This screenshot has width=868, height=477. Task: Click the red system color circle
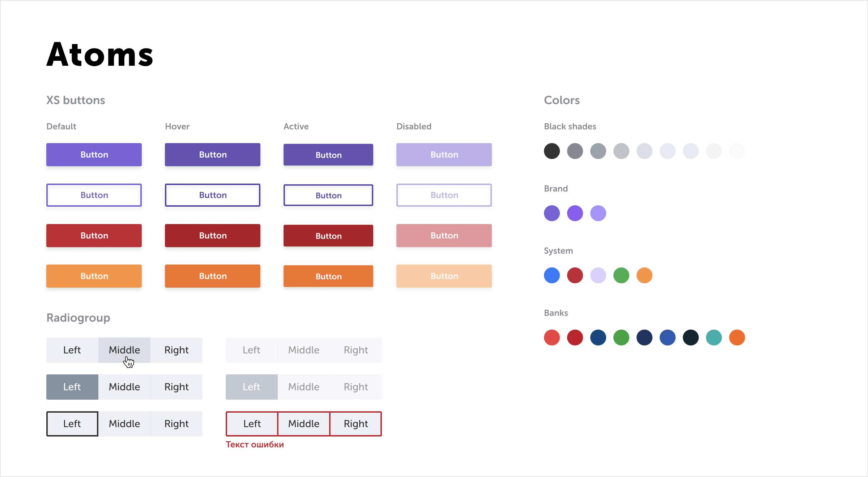click(575, 275)
